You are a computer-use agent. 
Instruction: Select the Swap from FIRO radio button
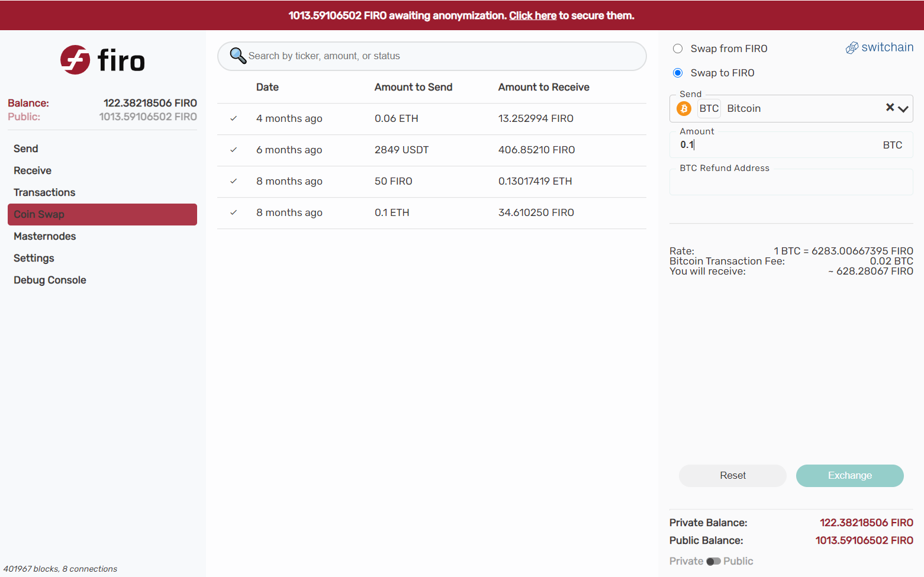click(678, 49)
